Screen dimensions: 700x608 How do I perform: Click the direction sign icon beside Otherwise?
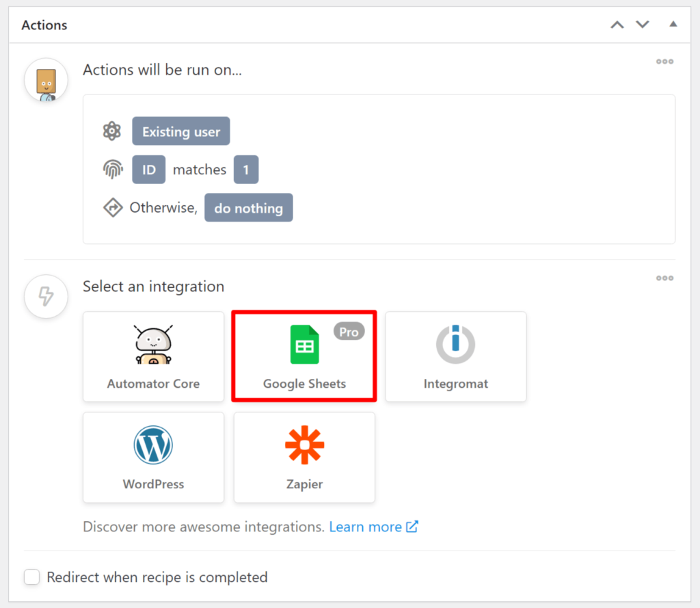pyautogui.click(x=113, y=208)
